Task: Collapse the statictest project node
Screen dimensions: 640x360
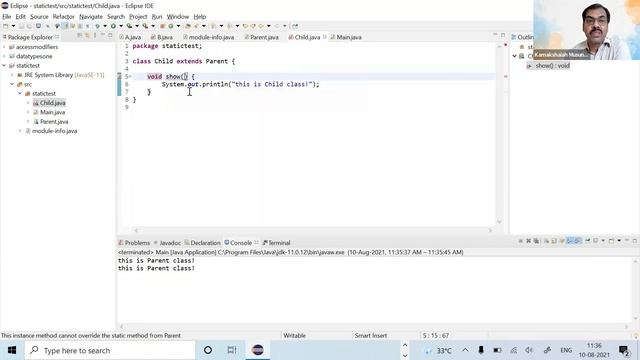Action: coord(4,65)
